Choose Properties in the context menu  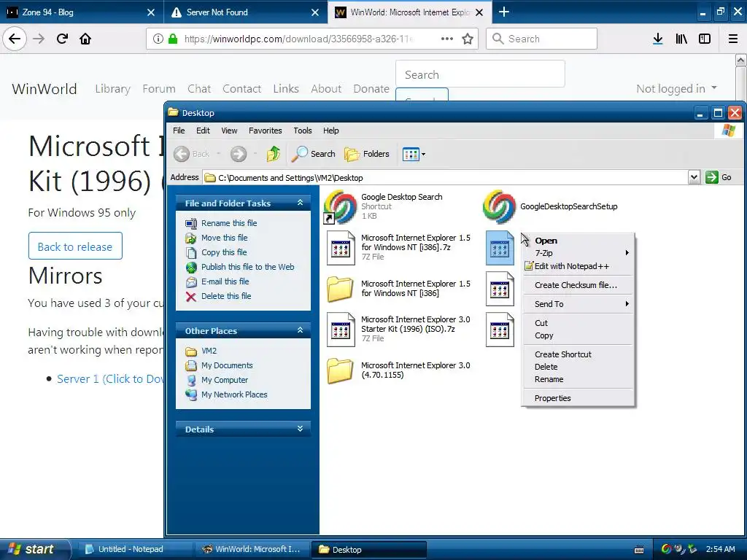578,398
